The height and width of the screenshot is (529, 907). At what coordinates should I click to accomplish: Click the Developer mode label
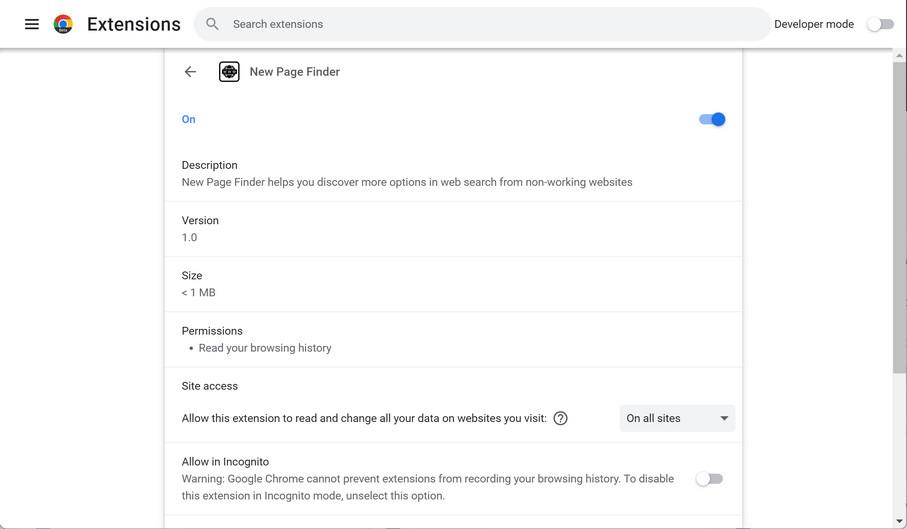tap(813, 24)
